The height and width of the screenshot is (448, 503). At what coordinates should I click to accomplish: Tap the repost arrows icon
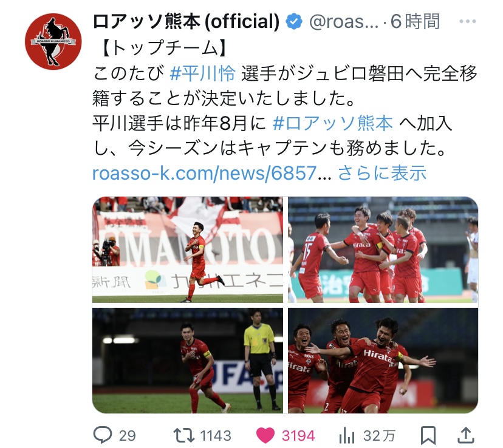tap(184, 435)
